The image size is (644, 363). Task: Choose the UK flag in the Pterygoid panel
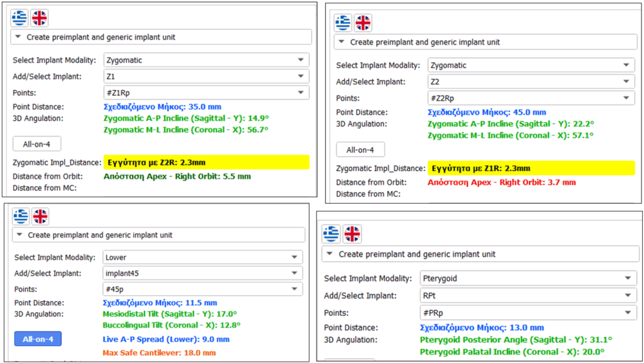pyautogui.click(x=352, y=233)
